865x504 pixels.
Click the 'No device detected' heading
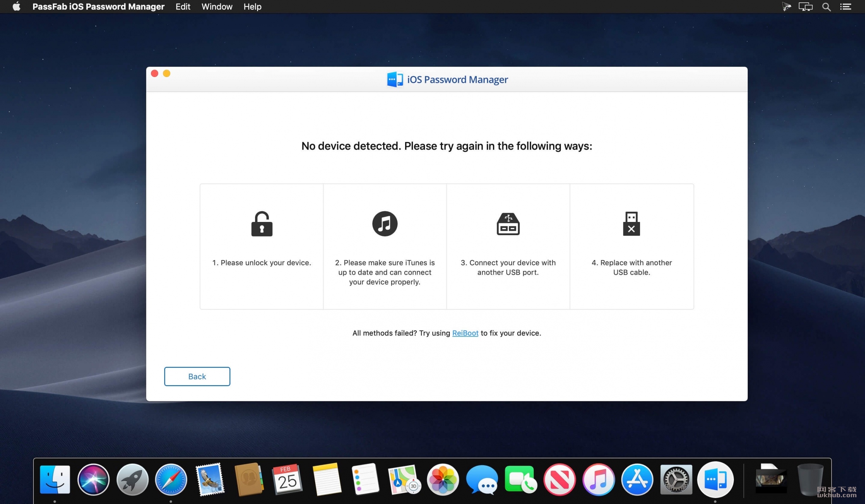pyautogui.click(x=447, y=146)
